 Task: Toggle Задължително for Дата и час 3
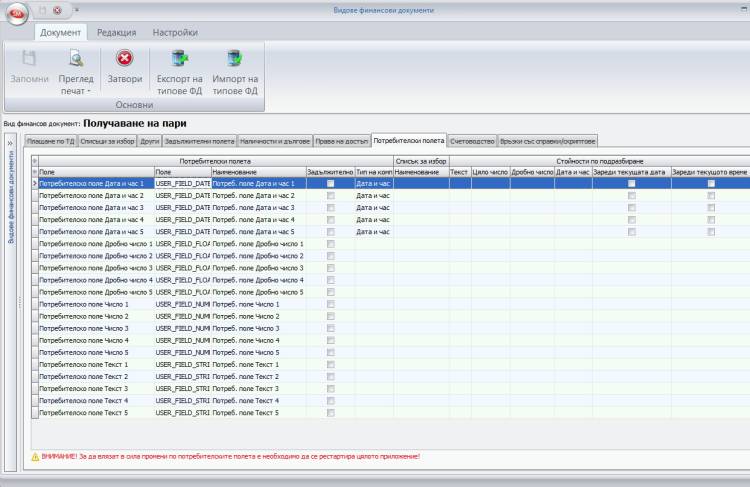click(x=331, y=208)
